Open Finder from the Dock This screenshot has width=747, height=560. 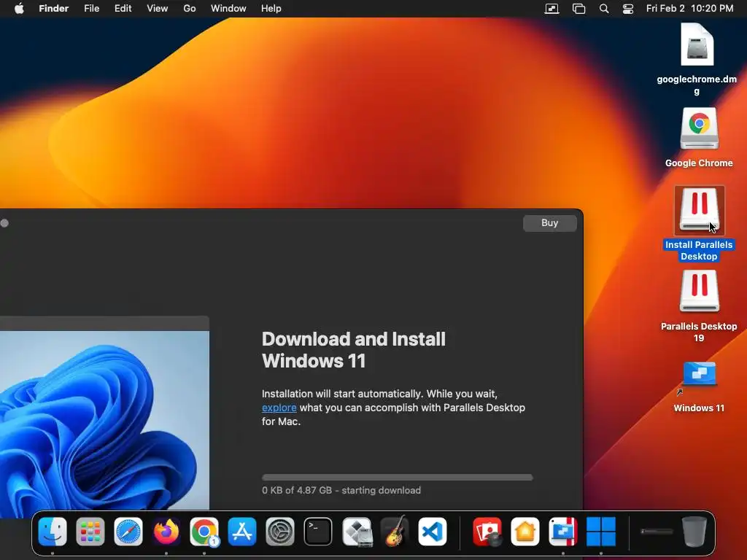coord(53,532)
